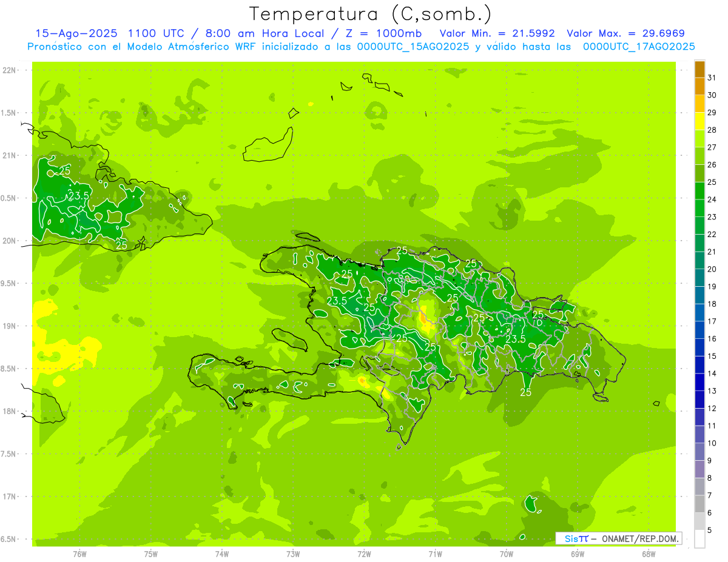Click the "71W" longitude axis label

pos(435,554)
